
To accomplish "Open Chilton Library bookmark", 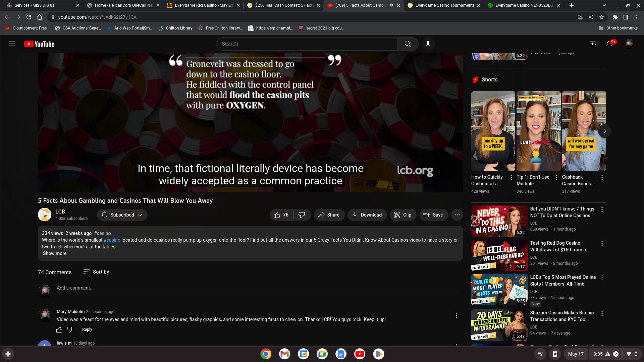I will [x=176, y=28].
